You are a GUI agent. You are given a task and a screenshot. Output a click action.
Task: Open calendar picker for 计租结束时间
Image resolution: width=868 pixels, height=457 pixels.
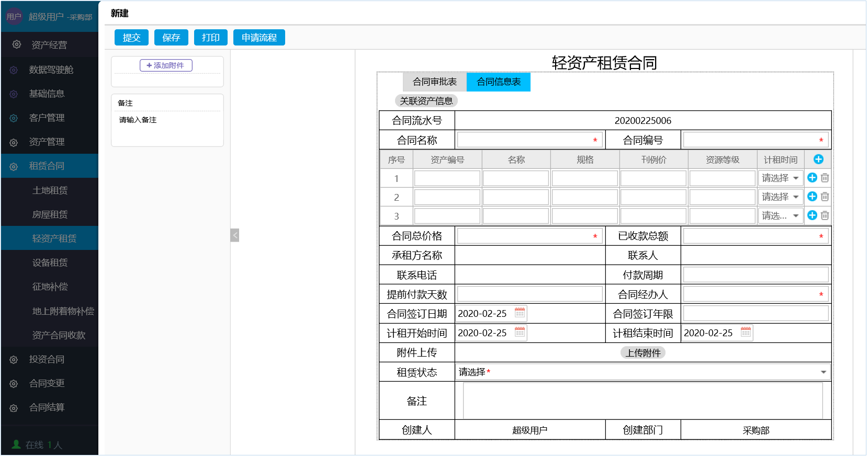(746, 332)
